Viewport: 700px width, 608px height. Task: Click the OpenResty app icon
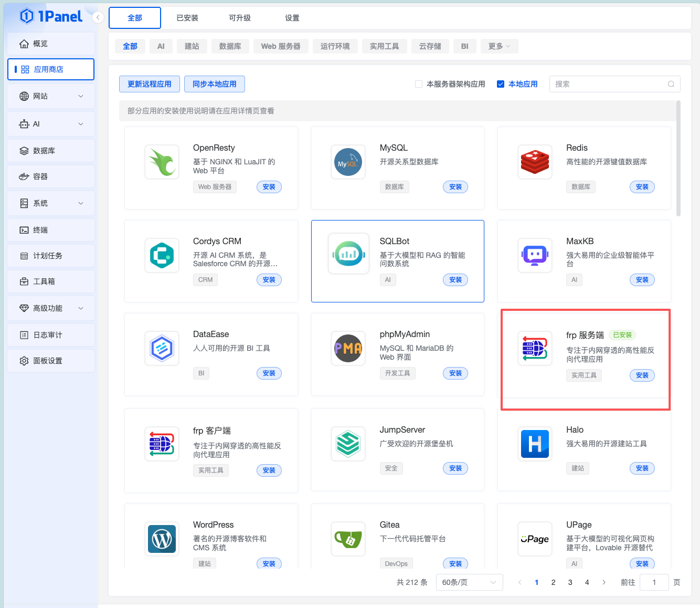tap(162, 162)
